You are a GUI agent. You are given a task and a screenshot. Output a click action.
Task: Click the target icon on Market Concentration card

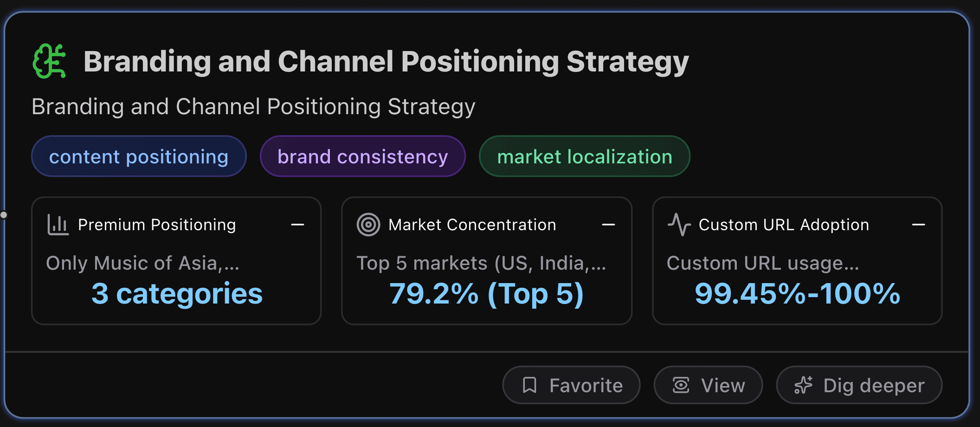[x=368, y=224]
